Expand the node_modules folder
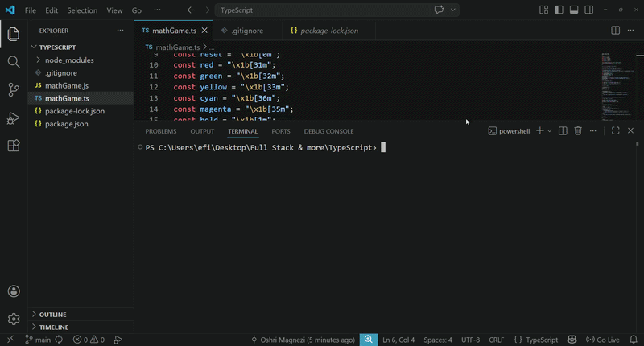Viewport: 644px width, 346px height. point(68,60)
